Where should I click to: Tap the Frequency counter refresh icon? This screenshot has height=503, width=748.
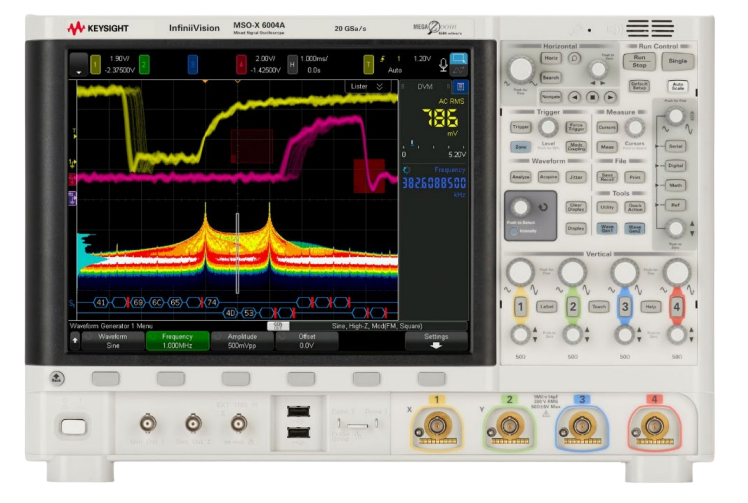(x=406, y=170)
